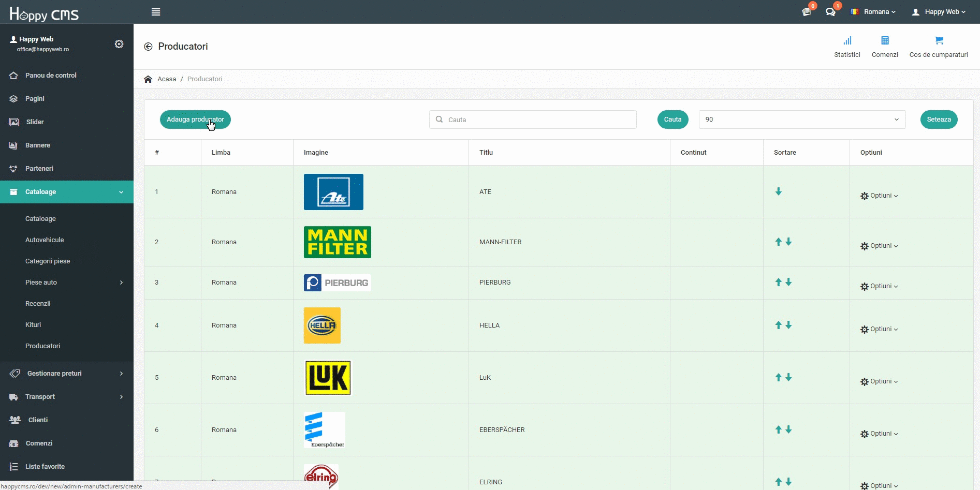Open the Romana language selector
The width and height of the screenshot is (980, 490).
point(873,12)
